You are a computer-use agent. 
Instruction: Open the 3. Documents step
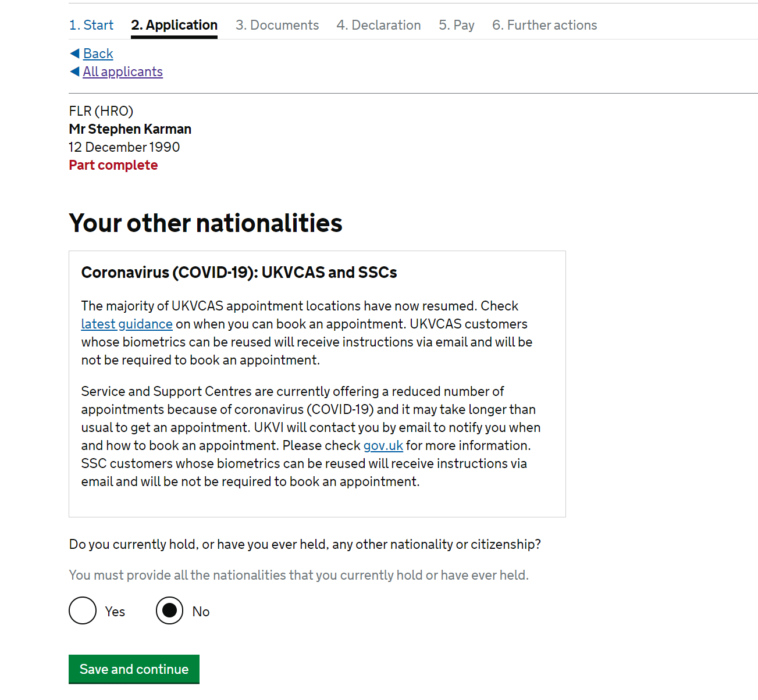point(277,25)
